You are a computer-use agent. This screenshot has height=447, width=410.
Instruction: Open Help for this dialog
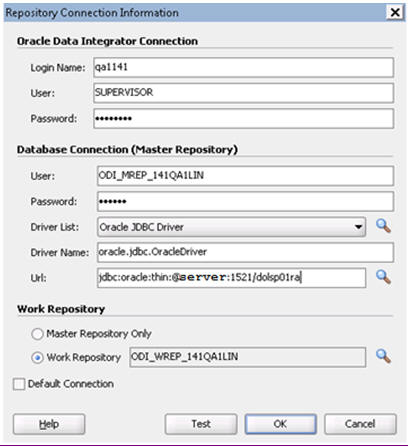point(49,424)
